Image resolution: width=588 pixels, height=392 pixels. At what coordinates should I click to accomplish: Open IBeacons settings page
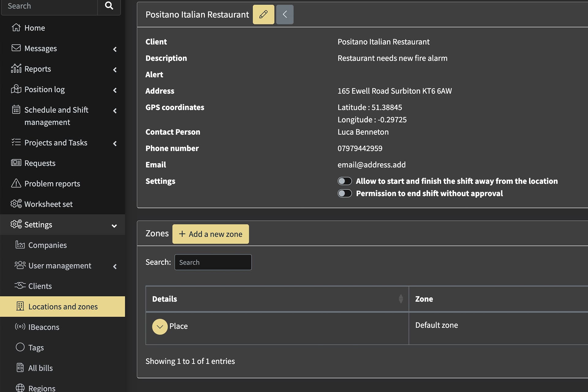(43, 327)
